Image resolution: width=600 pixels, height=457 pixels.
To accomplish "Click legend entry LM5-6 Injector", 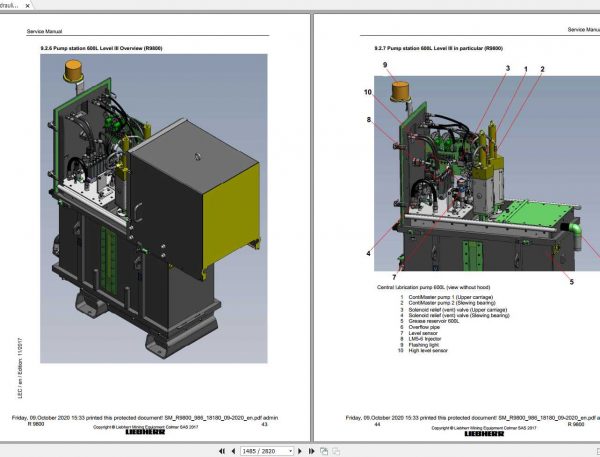I will [x=425, y=339].
